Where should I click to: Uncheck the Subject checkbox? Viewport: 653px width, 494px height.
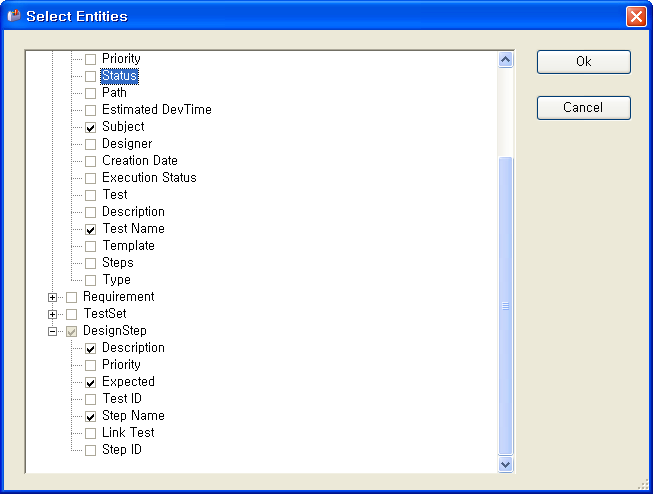90,127
